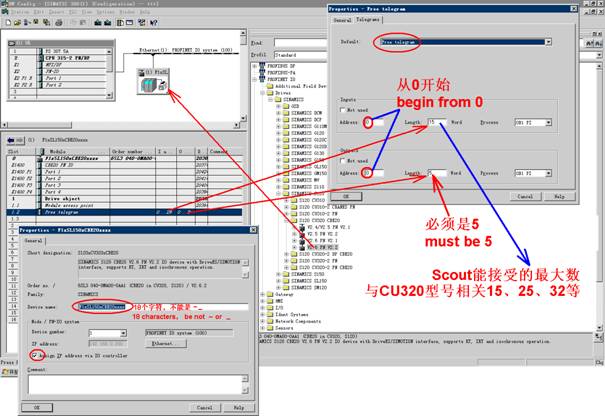Toggle Outputs 'Not used' checkbox
605x416 pixels.
click(345, 159)
